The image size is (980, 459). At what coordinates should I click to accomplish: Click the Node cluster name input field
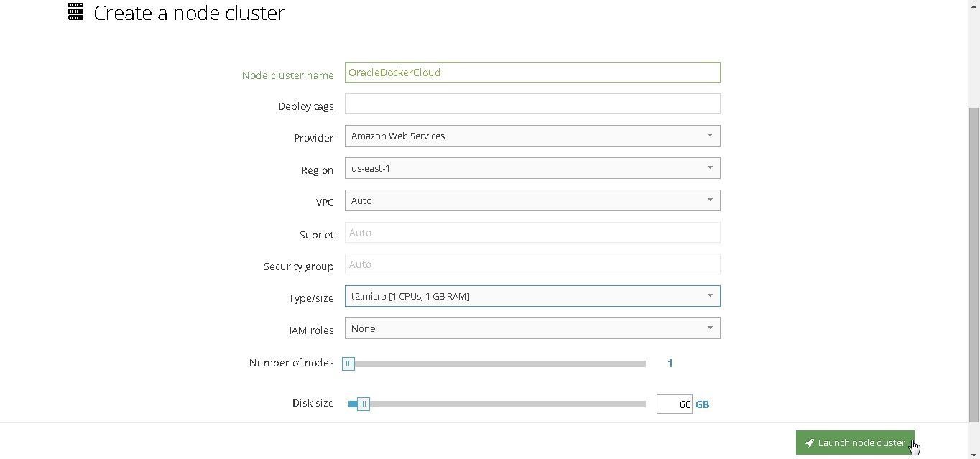tap(532, 73)
